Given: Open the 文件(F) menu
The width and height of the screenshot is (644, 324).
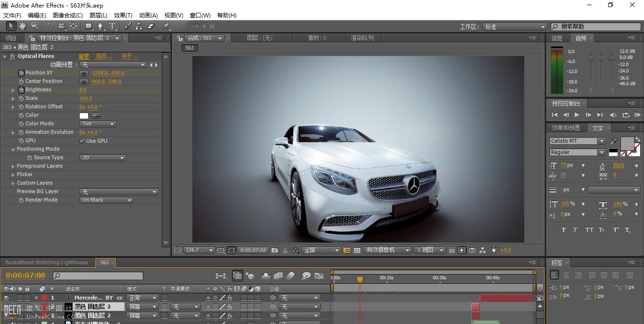Looking at the screenshot, I should tap(12, 16).
